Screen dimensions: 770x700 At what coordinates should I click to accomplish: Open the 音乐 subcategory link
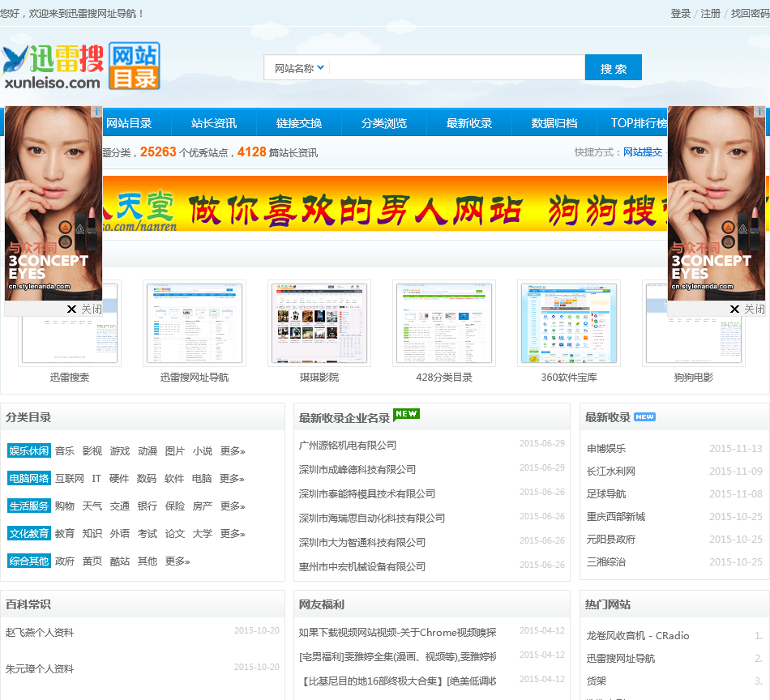point(65,450)
